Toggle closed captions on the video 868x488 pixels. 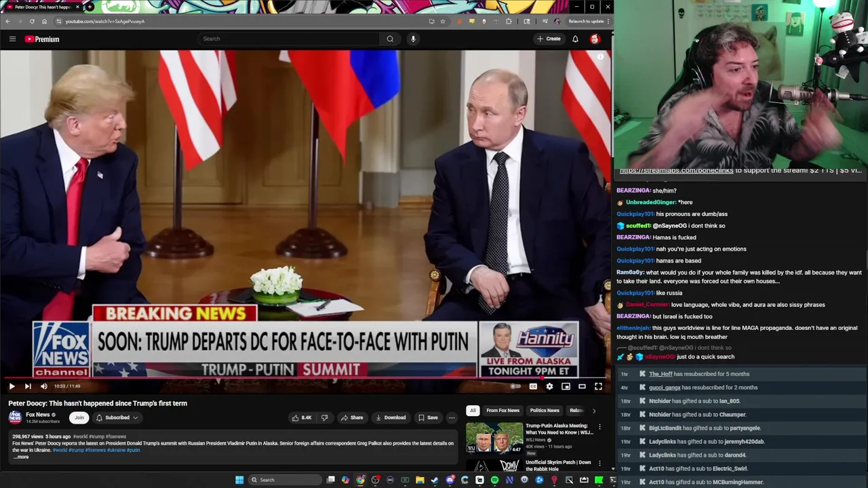coord(533,386)
